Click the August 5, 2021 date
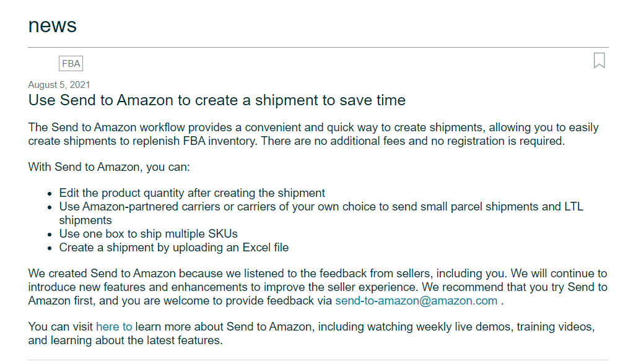The image size is (628, 364). point(59,85)
